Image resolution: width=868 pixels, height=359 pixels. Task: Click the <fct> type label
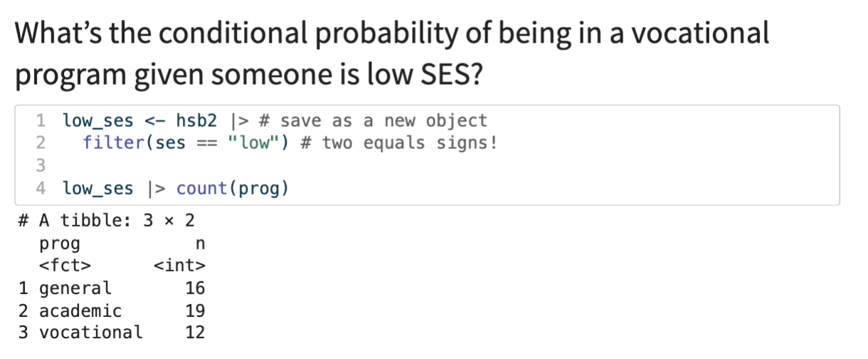(65, 266)
